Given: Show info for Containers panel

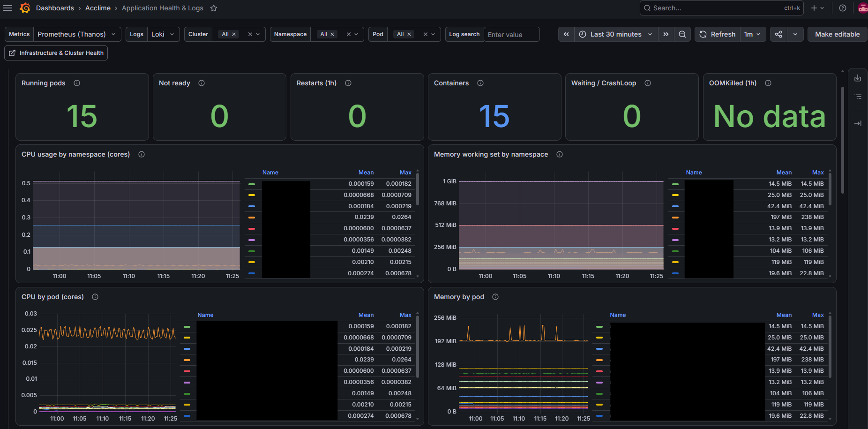Looking at the screenshot, I should (x=480, y=83).
